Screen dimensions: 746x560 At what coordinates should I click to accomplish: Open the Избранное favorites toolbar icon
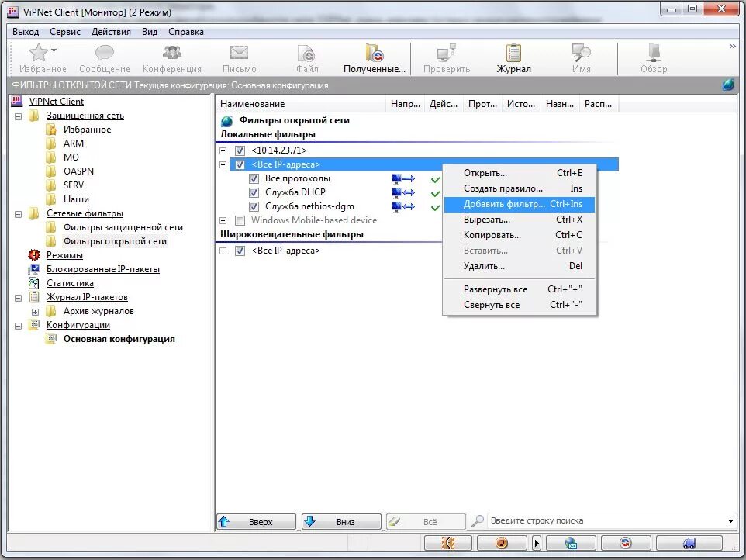39,52
